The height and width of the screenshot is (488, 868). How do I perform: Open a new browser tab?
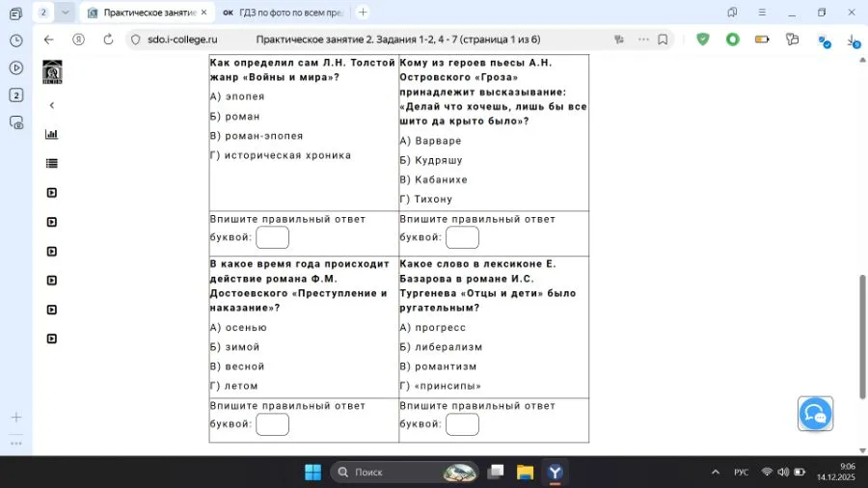coord(363,13)
